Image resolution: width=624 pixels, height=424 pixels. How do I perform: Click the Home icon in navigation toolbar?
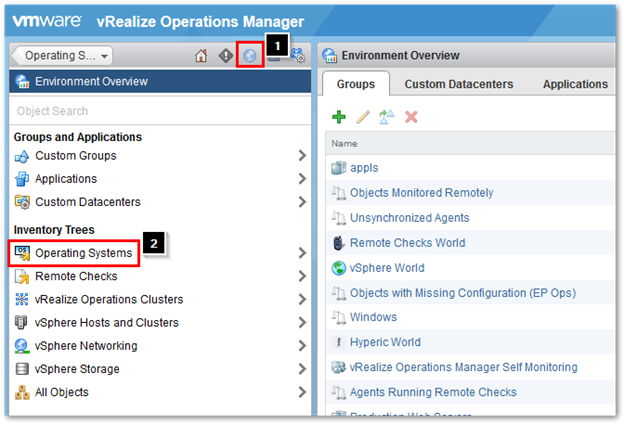200,56
